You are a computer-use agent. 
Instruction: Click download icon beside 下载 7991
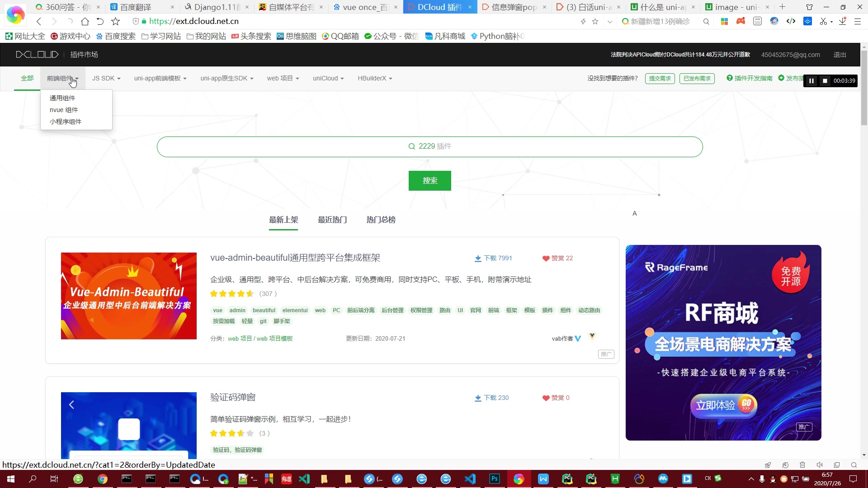(478, 258)
